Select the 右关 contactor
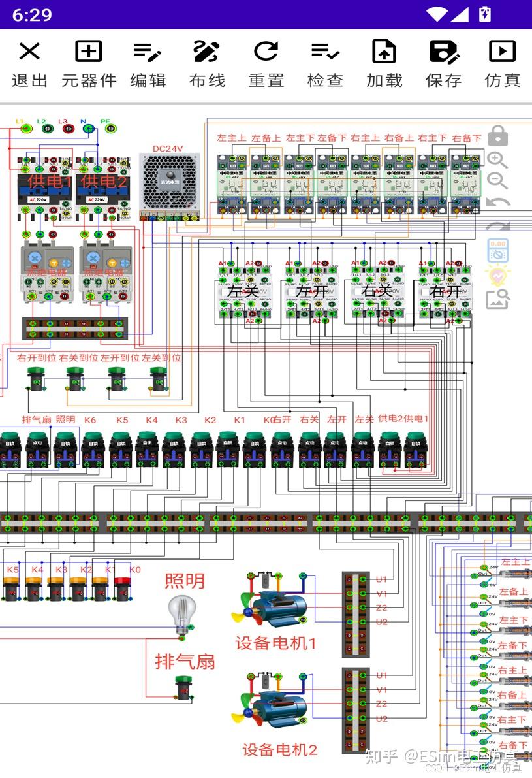 (x=378, y=290)
